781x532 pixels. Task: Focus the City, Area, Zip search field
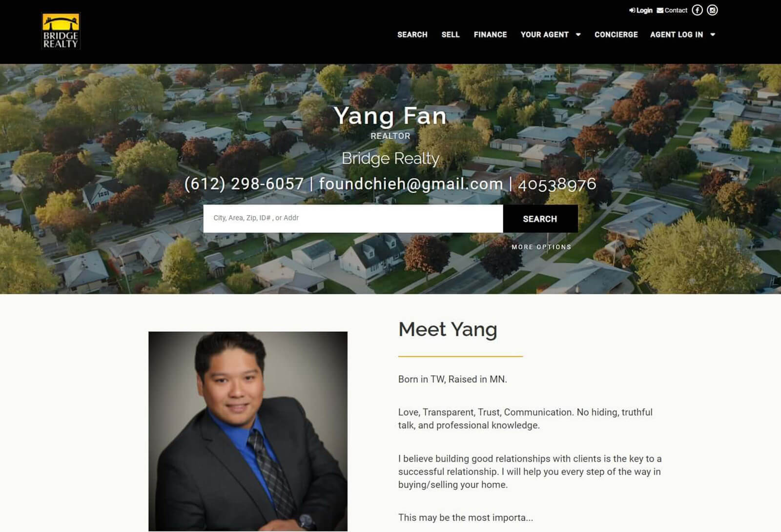coord(353,219)
